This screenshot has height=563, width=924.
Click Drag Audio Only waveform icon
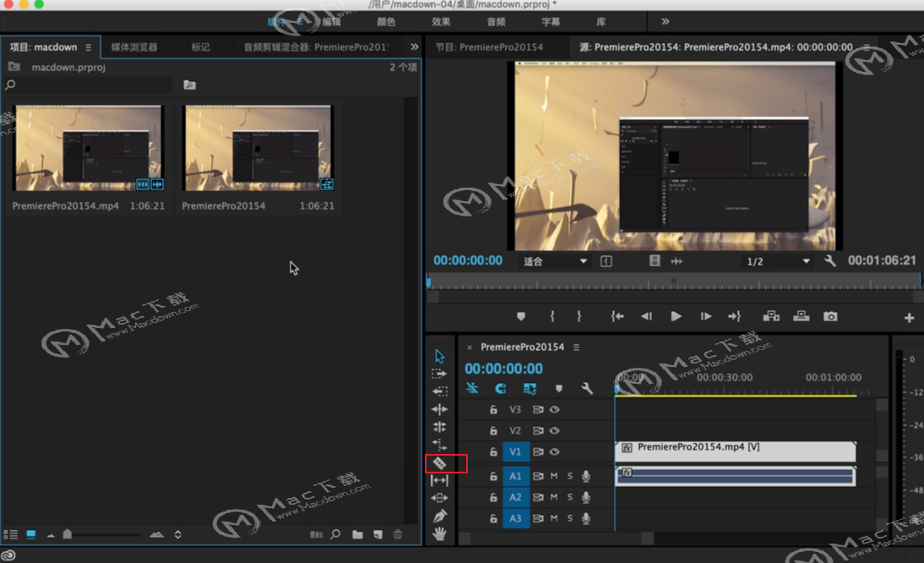(x=677, y=261)
